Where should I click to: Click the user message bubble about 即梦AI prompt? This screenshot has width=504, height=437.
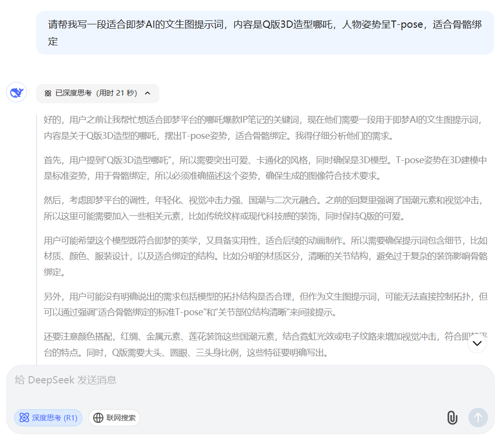pos(265,33)
